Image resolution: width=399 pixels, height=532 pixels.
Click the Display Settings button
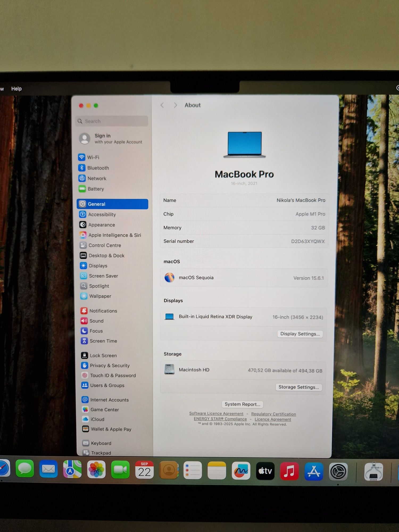point(300,334)
